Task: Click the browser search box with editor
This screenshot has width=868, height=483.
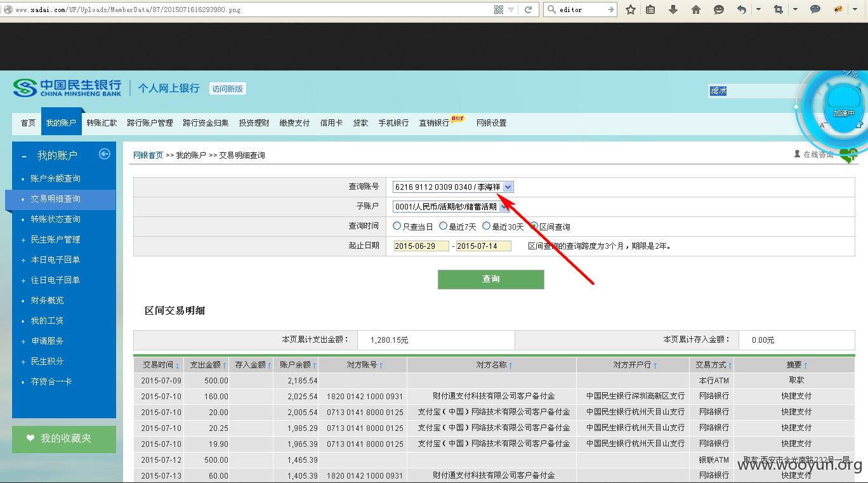Action: pos(580,10)
